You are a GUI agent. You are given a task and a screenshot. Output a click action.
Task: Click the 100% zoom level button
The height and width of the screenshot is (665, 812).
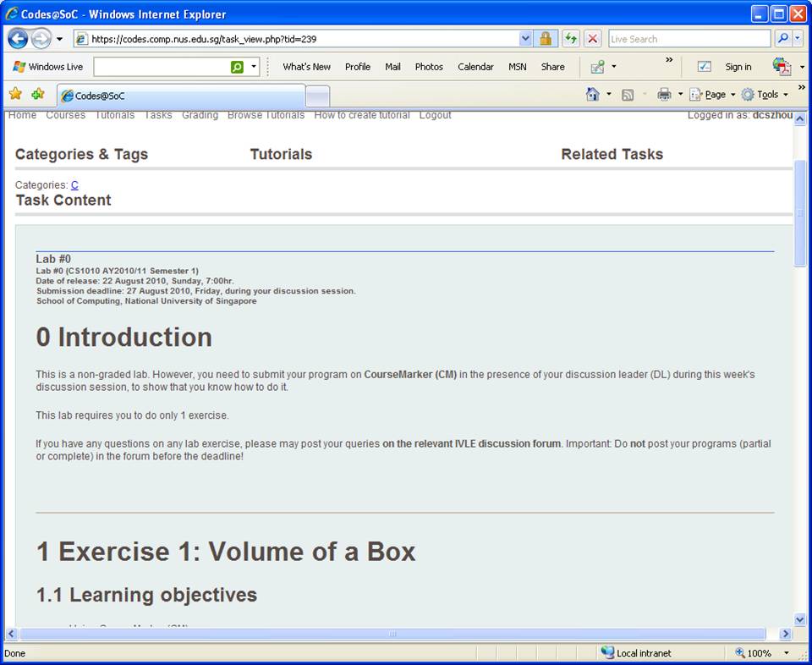tap(753, 653)
